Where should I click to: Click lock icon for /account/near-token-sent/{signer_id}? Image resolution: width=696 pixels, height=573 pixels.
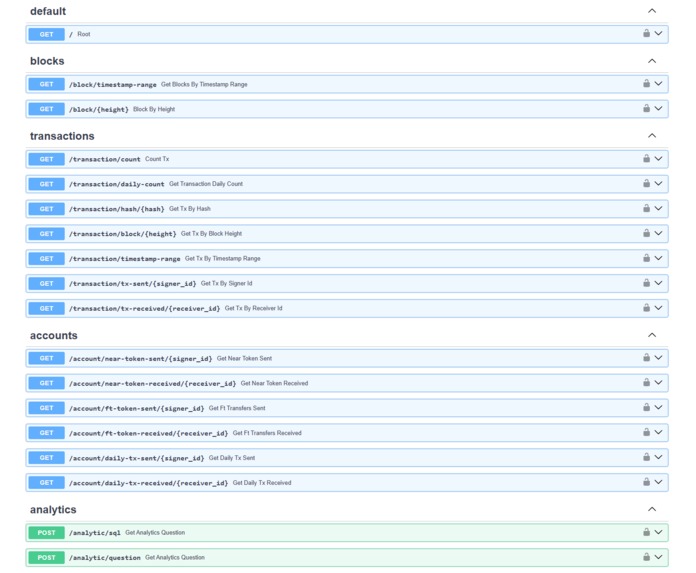[646, 358]
